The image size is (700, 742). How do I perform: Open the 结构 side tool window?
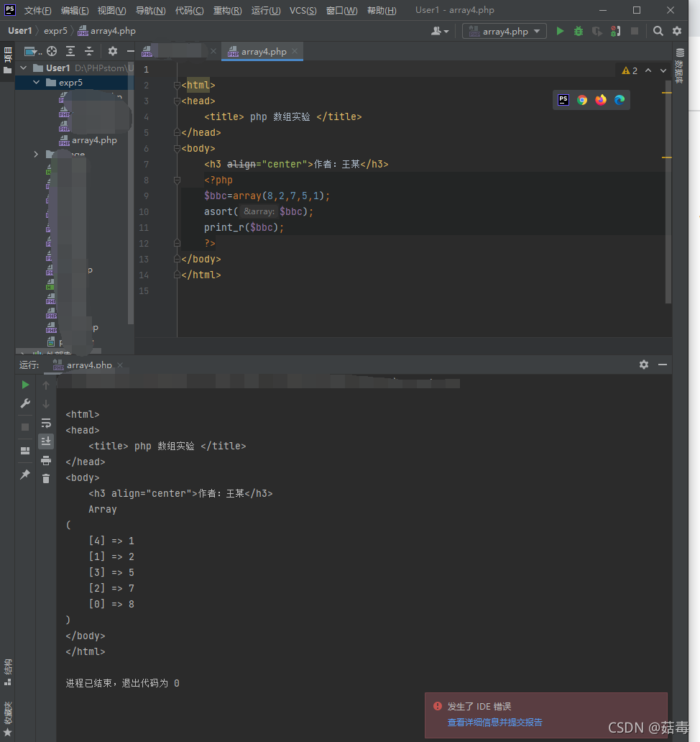point(8,672)
